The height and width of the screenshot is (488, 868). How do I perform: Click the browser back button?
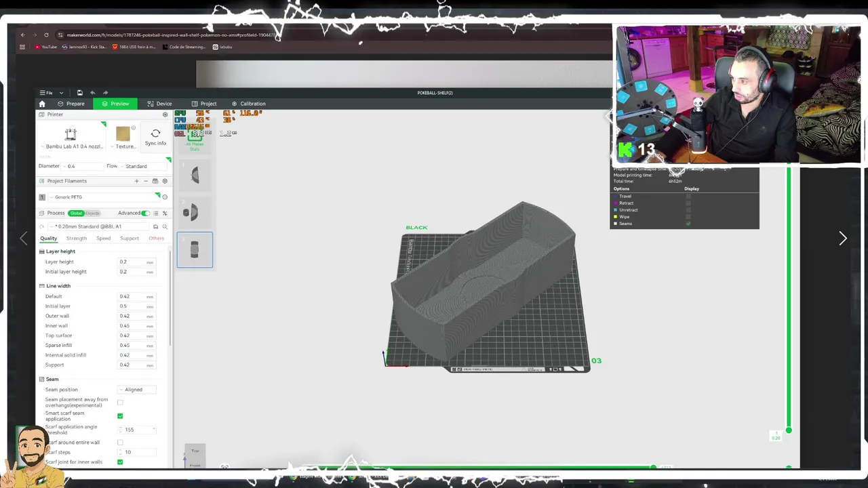pos(22,35)
